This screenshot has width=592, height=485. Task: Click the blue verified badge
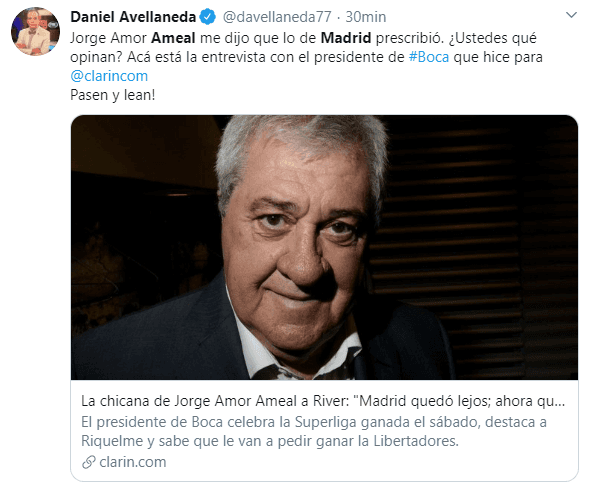click(207, 17)
